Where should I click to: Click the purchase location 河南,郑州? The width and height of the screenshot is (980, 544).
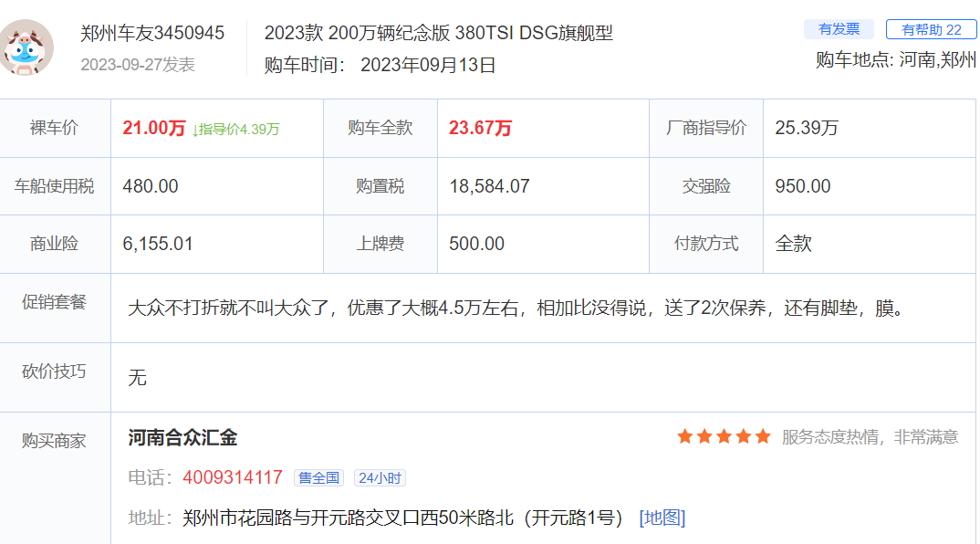point(937,60)
